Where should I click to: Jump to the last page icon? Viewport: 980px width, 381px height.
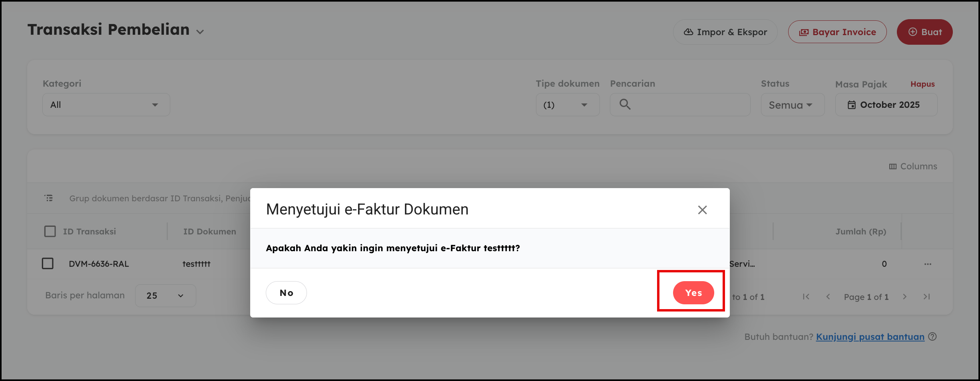(x=927, y=297)
